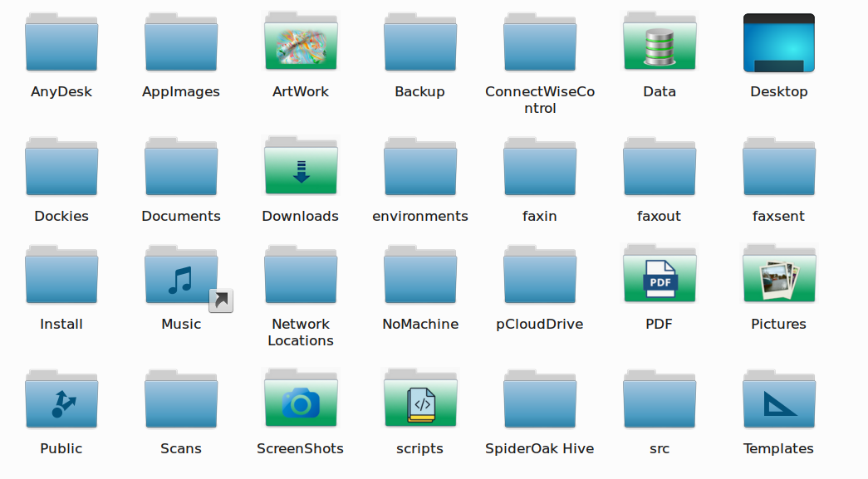Click the "scripts" folder label
The height and width of the screenshot is (479, 868).
pos(420,448)
